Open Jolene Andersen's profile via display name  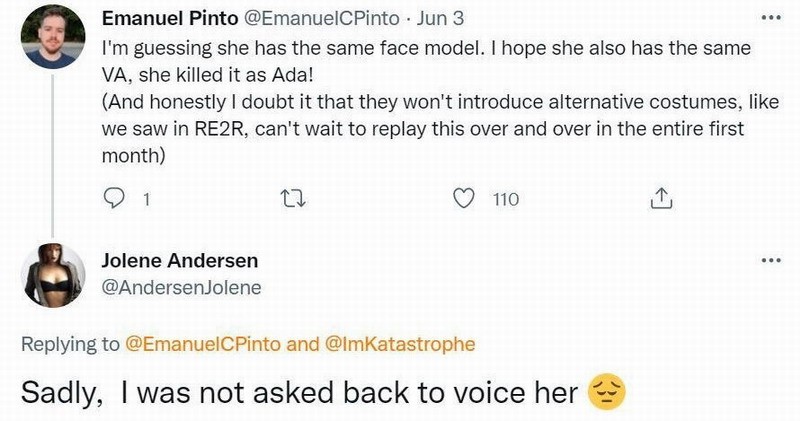click(180, 261)
